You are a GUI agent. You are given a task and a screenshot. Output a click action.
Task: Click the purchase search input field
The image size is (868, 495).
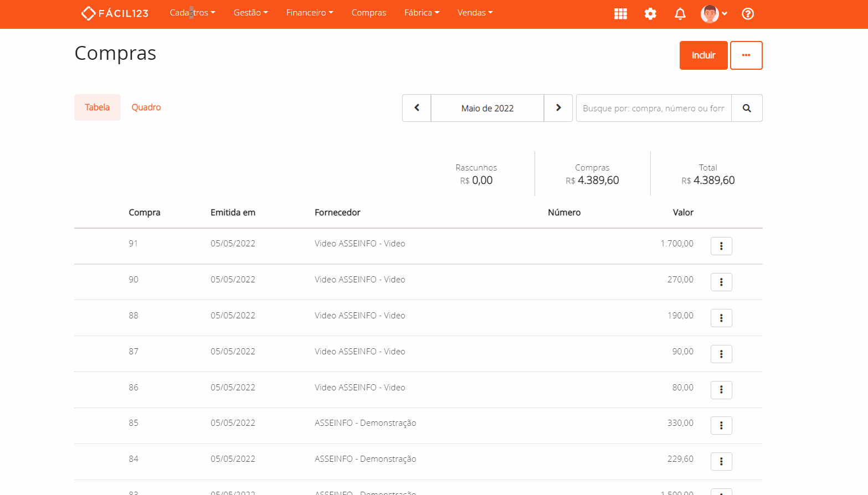tap(654, 108)
